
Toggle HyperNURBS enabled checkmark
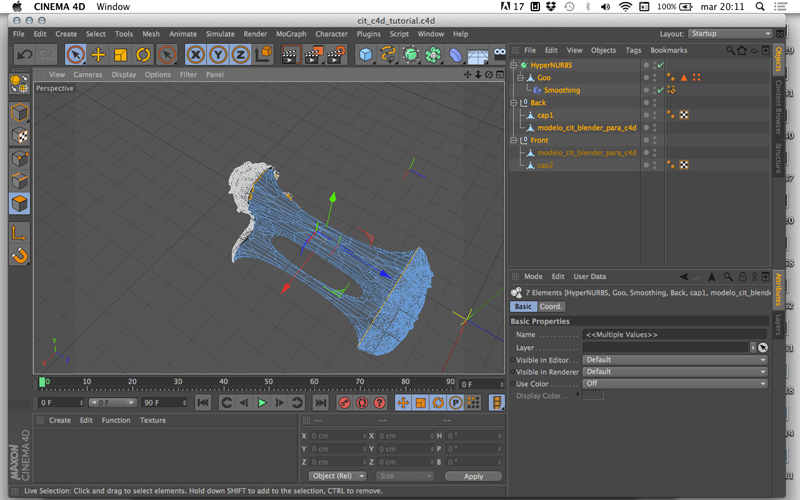pos(661,65)
